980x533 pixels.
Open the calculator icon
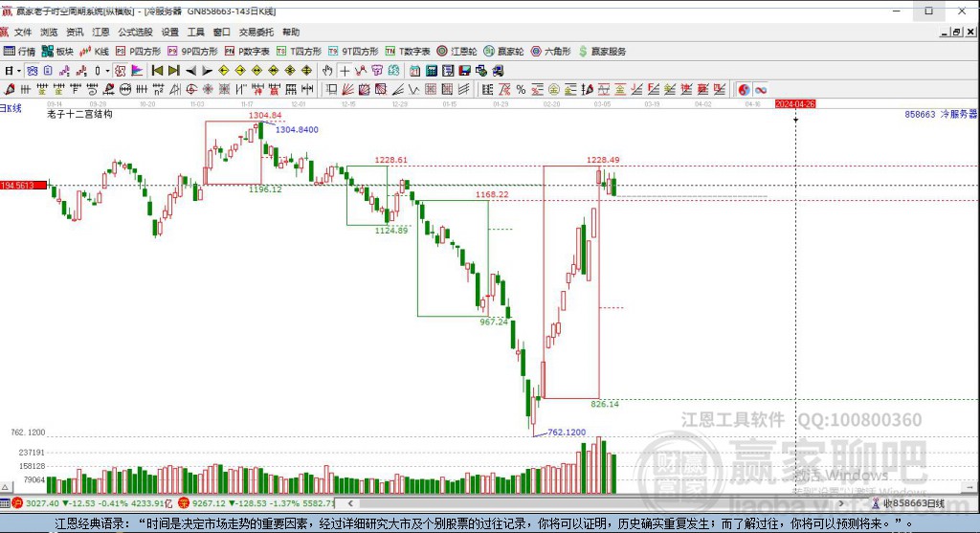pos(432,71)
